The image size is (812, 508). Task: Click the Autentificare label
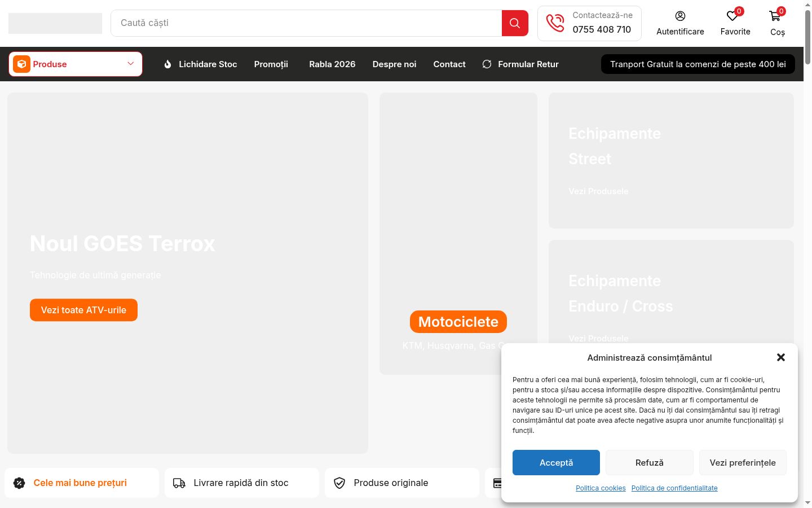pyautogui.click(x=680, y=32)
